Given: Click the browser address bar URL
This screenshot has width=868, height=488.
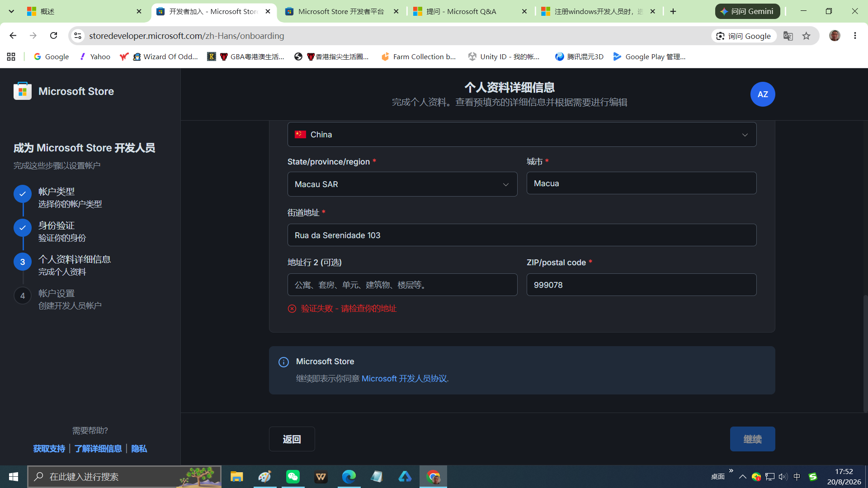Looking at the screenshot, I should point(187,36).
